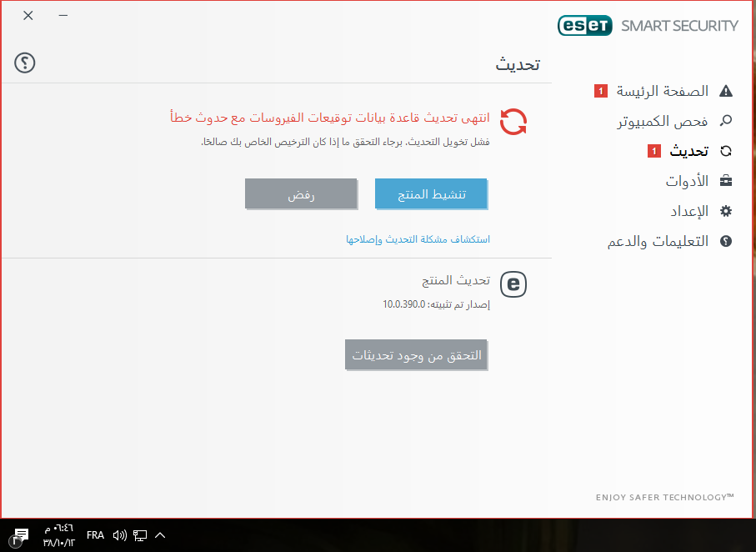Click the red badge beside الصفحة الرئيسة
The width and height of the screenshot is (756, 552).
coord(601,91)
